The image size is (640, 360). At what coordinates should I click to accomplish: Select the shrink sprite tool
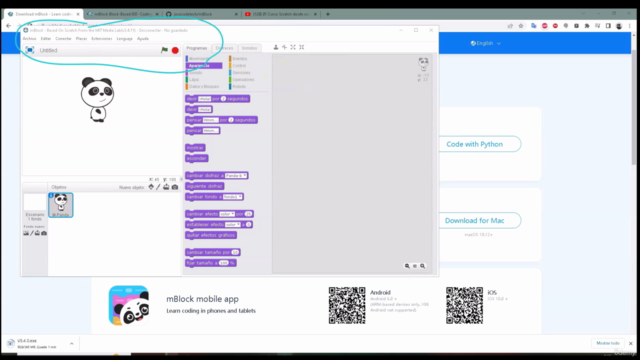tap(302, 47)
